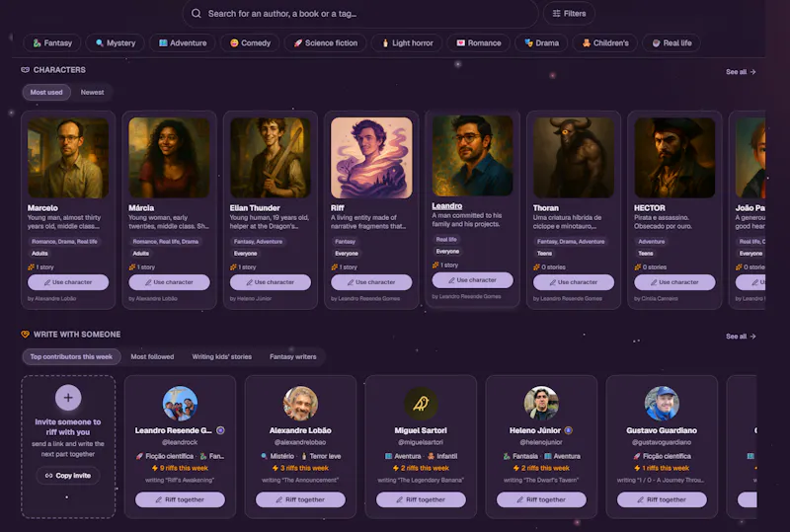Click the @alexandrelobao handle
The height and width of the screenshot is (532, 790).
pyautogui.click(x=300, y=442)
